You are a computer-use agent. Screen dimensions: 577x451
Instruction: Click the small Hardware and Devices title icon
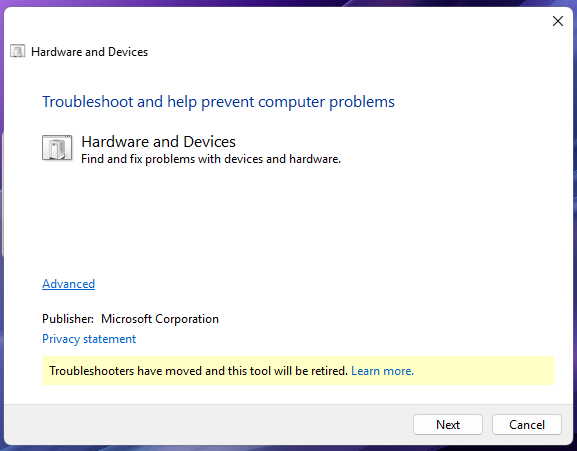(17, 51)
